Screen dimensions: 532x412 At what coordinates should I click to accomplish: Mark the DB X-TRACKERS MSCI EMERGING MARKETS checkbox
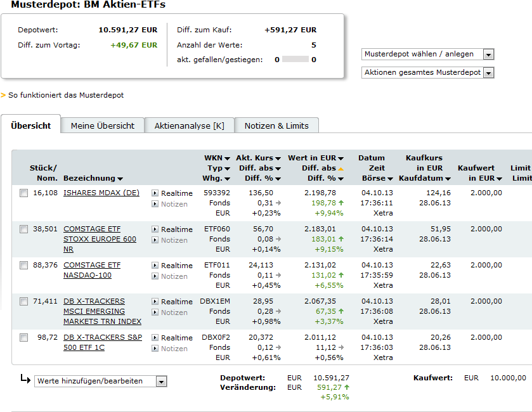tap(23, 302)
